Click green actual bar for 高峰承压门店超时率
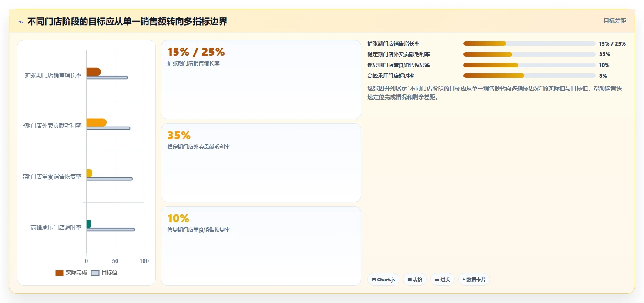The width and height of the screenshot is (644, 303). (89, 224)
